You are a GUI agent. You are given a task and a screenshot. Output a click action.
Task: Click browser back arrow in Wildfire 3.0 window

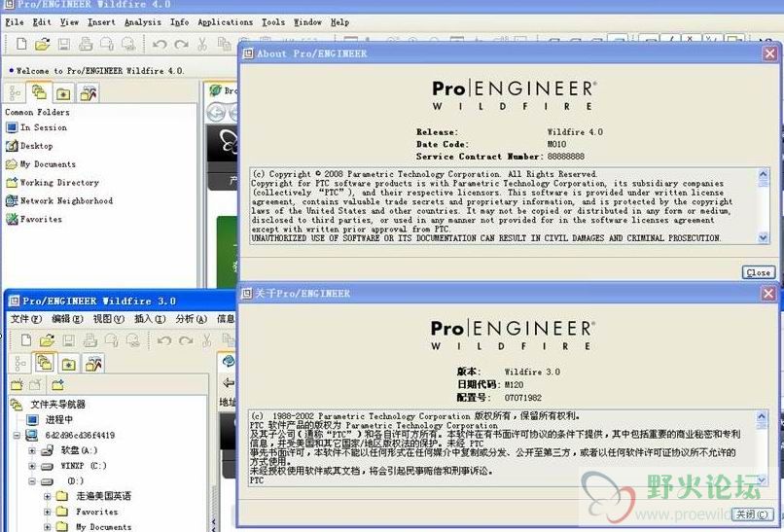click(x=228, y=383)
